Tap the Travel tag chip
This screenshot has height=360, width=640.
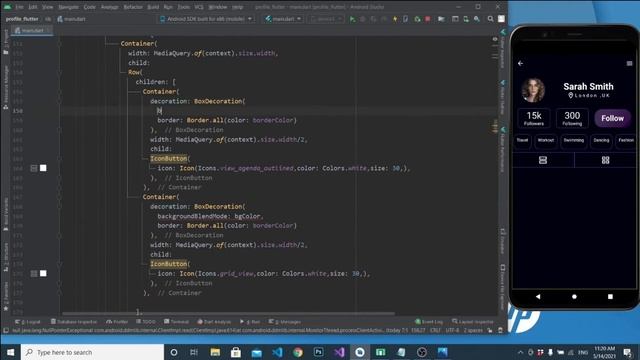click(522, 140)
